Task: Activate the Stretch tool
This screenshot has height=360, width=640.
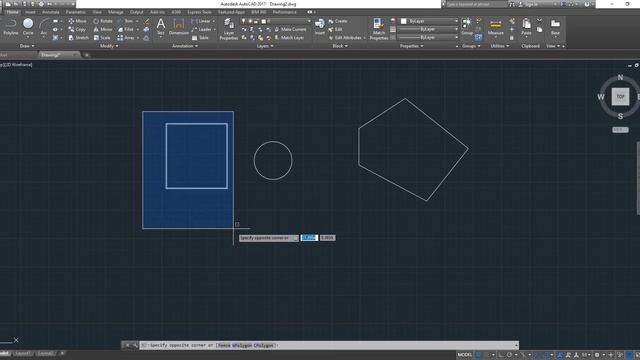Action: point(78,38)
